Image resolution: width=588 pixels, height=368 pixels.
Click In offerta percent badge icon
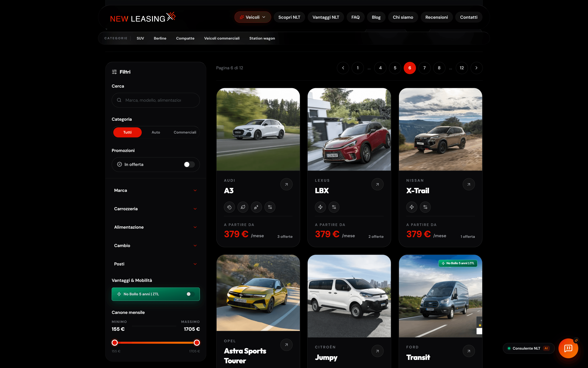click(x=119, y=164)
